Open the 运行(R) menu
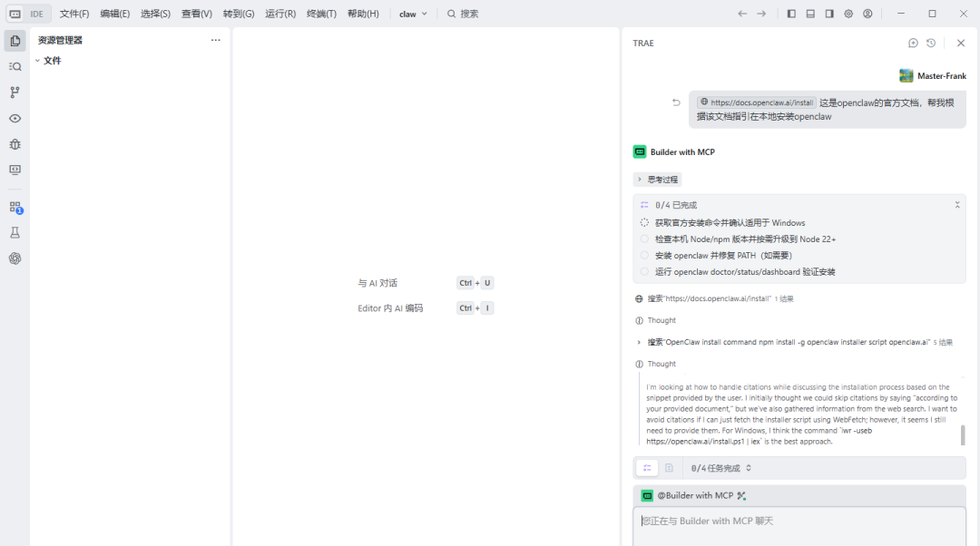Viewport: 980px width, 546px height. click(280, 14)
